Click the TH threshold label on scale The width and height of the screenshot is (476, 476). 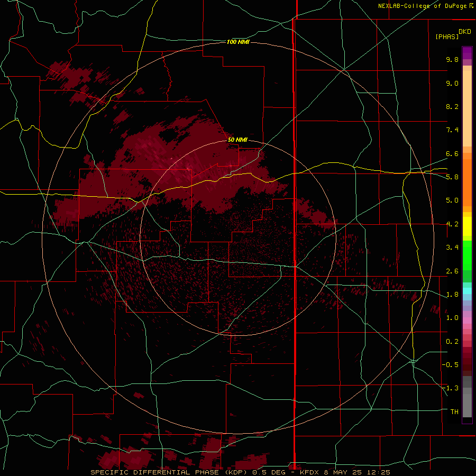coord(454,412)
